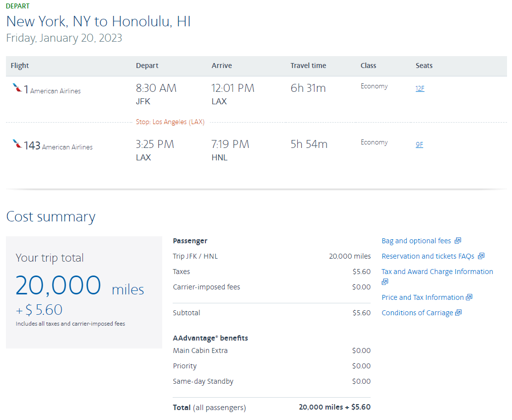
Task: Click the Depart column header
Action: pos(147,66)
